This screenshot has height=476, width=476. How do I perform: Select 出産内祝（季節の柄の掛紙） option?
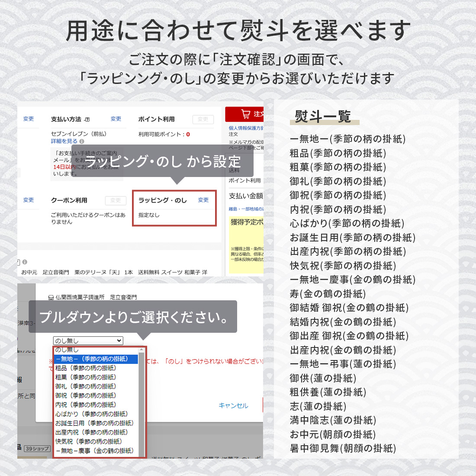(91, 432)
